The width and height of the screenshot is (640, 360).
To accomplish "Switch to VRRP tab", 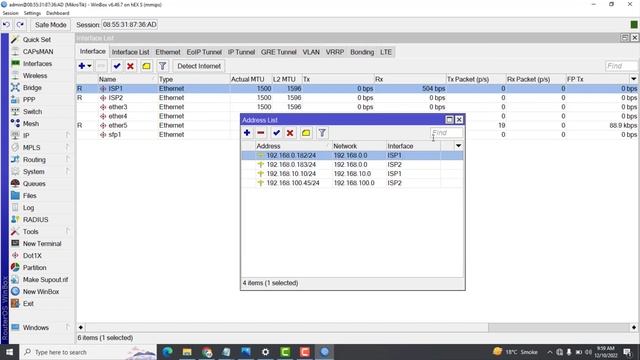I will click(335, 52).
